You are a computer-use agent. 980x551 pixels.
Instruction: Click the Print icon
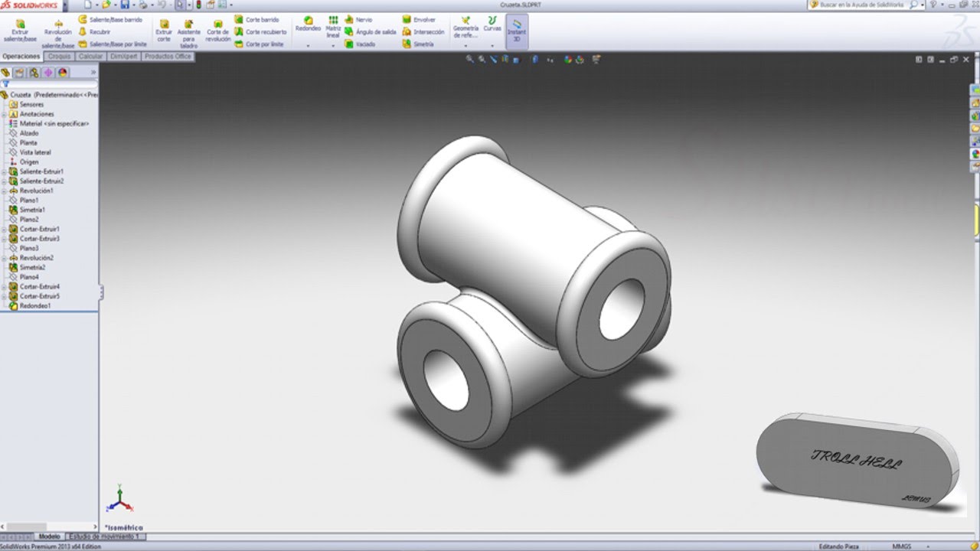[x=142, y=5]
